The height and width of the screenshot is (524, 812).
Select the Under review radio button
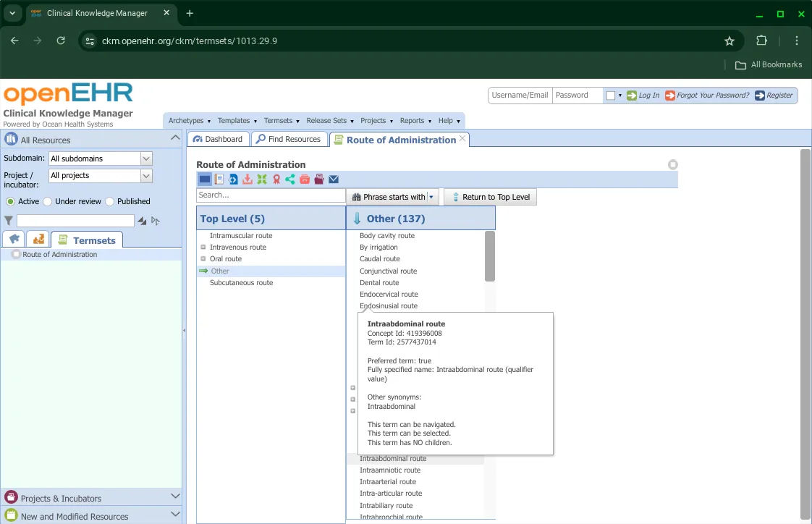coord(48,201)
